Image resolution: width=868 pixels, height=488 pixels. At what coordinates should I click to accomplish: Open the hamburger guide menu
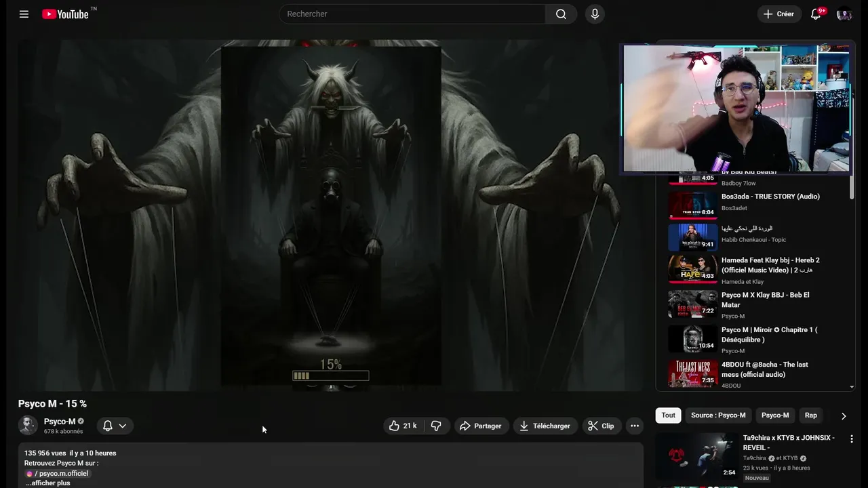[x=24, y=14]
